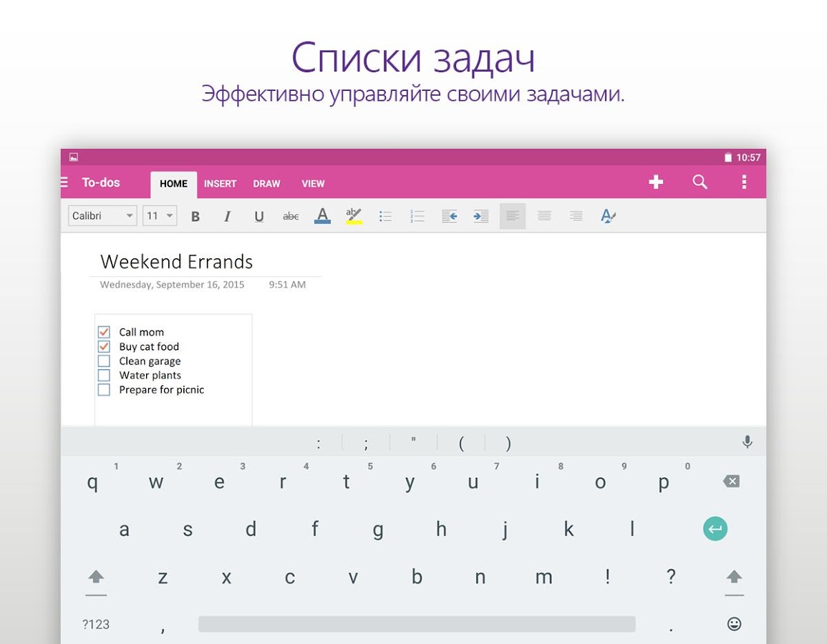The image size is (827, 644).
Task: Check the Prepare for picnic checkbox
Action: (104, 390)
